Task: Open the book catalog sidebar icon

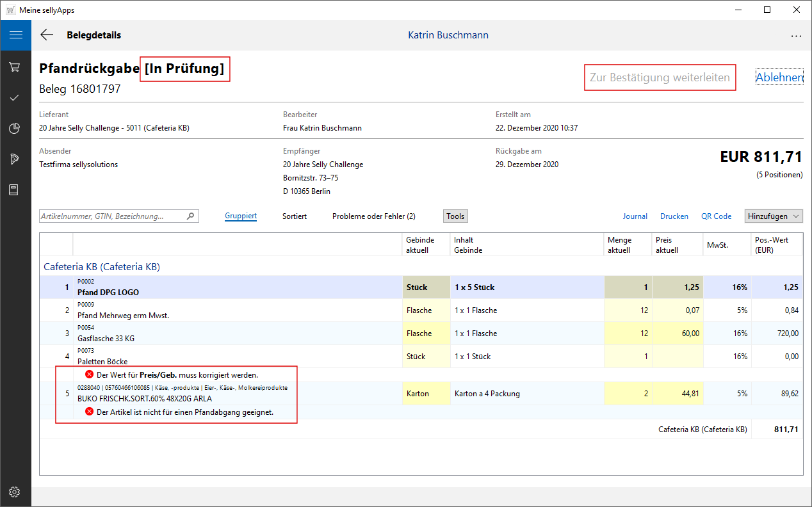Action: tap(15, 190)
